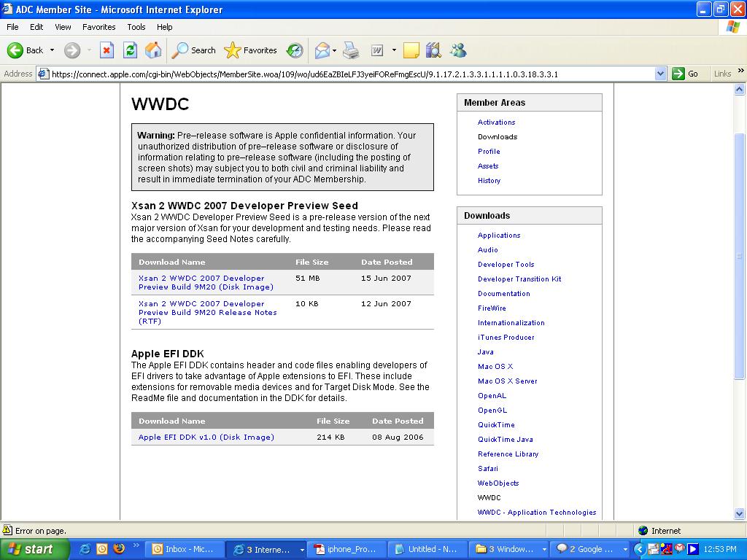Image resolution: width=747 pixels, height=560 pixels.
Task: Open the History clock icon
Action: [x=295, y=50]
